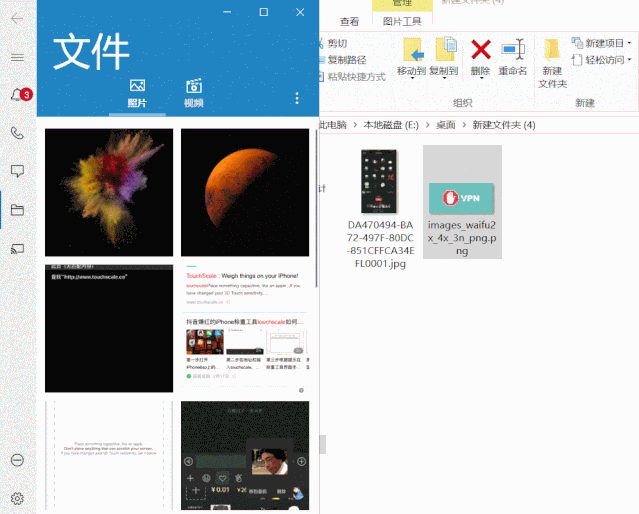Select the files folder icon in the sidebar
This screenshot has width=639, height=514.
coord(17,210)
